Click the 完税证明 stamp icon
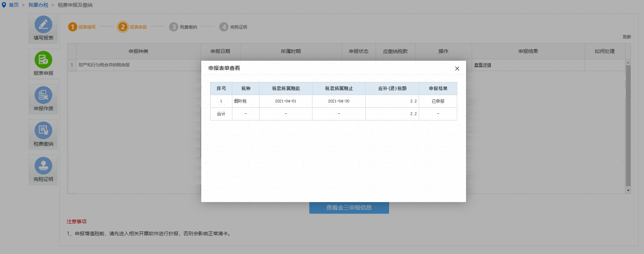The height and width of the screenshot is (254, 644). (43, 166)
